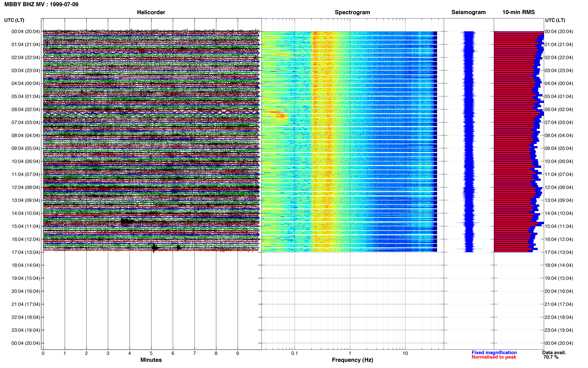Click minute tick label '5' on helicorder
Image resolution: width=588 pixels, height=368 pixels.
(x=151, y=353)
